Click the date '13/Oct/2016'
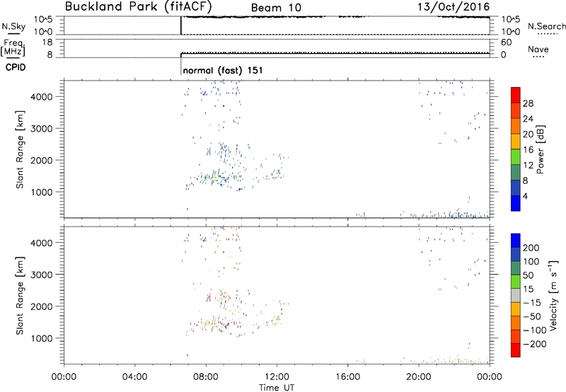This screenshot has height=392, width=566. point(454,6)
